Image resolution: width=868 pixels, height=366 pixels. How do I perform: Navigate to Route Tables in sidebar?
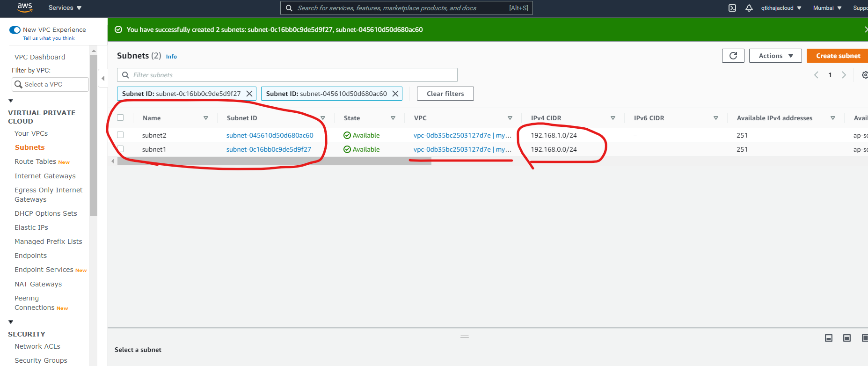point(36,161)
